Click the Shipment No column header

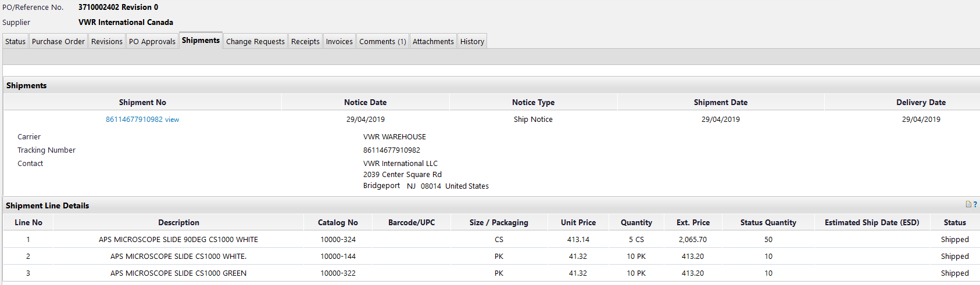click(142, 102)
